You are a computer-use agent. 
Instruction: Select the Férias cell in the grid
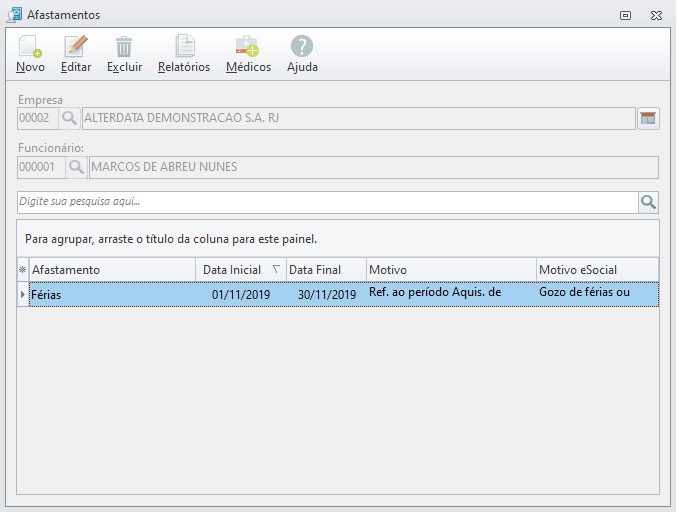click(112, 294)
